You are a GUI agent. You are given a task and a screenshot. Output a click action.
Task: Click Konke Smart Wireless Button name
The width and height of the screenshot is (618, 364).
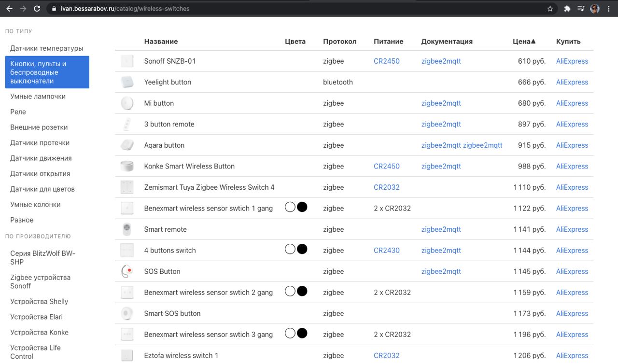pos(189,166)
